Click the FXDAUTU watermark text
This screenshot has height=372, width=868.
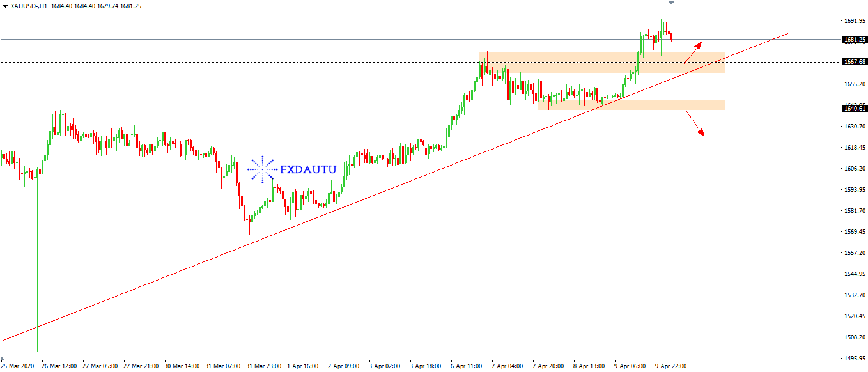307,170
